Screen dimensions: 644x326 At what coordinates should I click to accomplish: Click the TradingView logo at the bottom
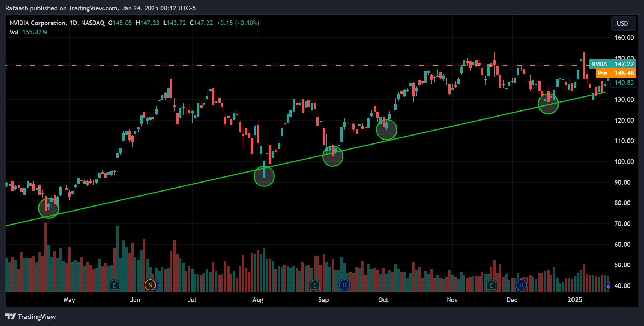[x=31, y=317]
